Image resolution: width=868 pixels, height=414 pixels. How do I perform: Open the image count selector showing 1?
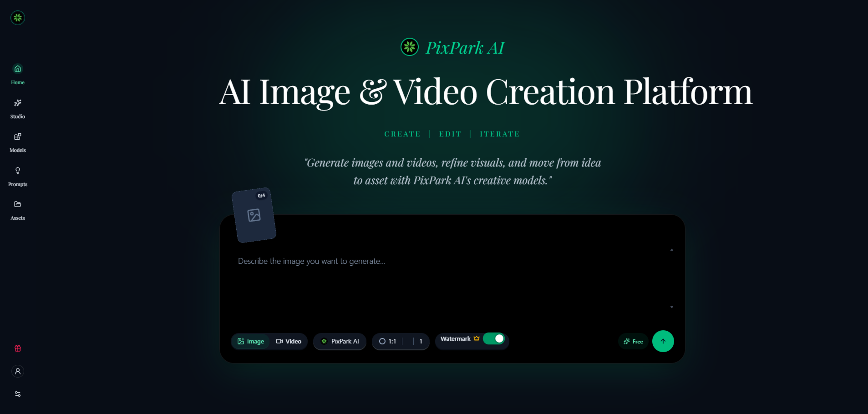(420, 341)
